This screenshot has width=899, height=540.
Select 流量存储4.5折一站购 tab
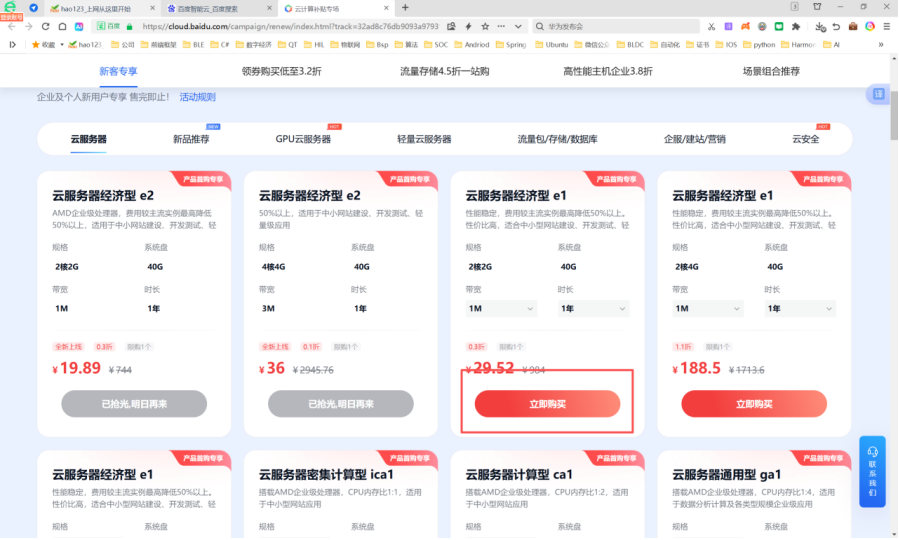point(444,71)
